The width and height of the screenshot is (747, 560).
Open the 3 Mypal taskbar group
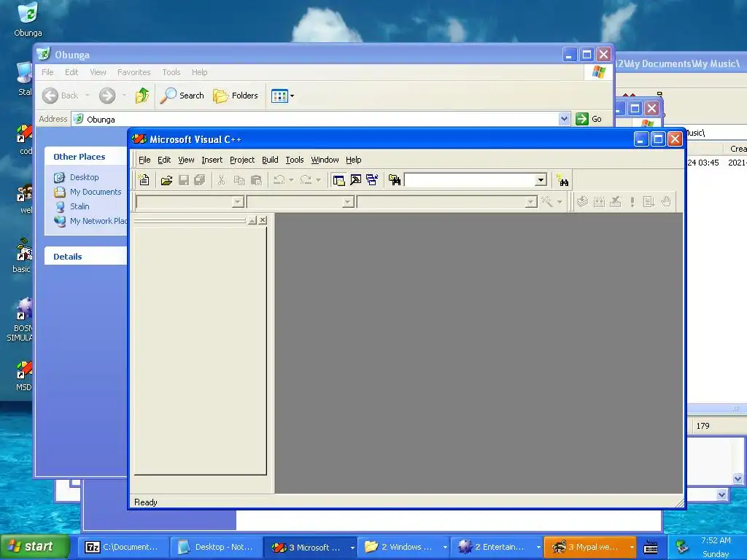(x=589, y=547)
